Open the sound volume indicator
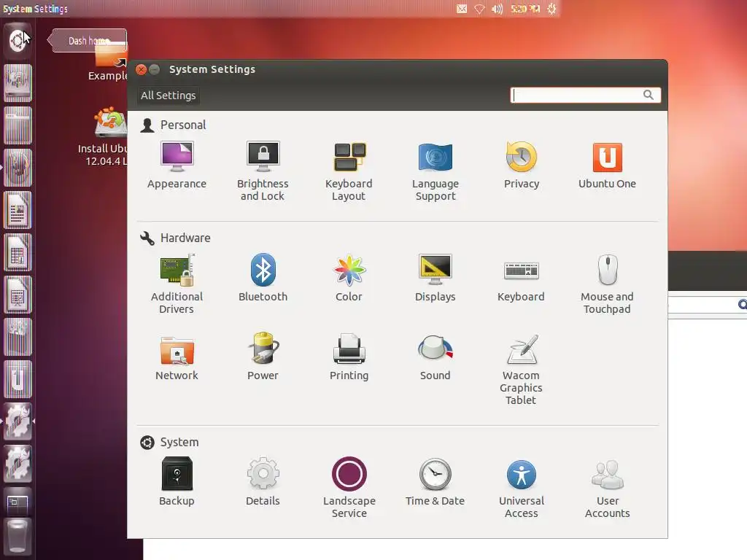The image size is (747, 560). [497, 9]
